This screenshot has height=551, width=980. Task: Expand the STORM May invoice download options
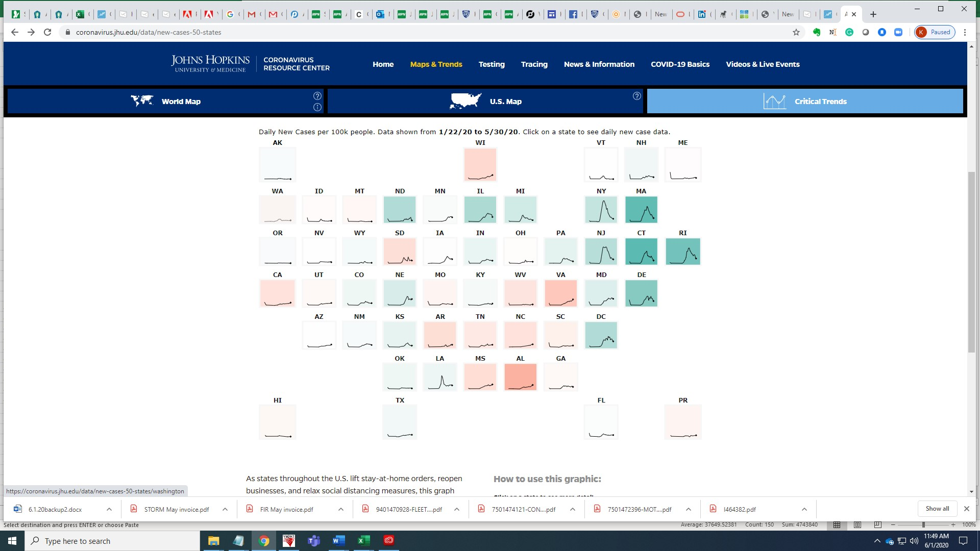tap(224, 509)
